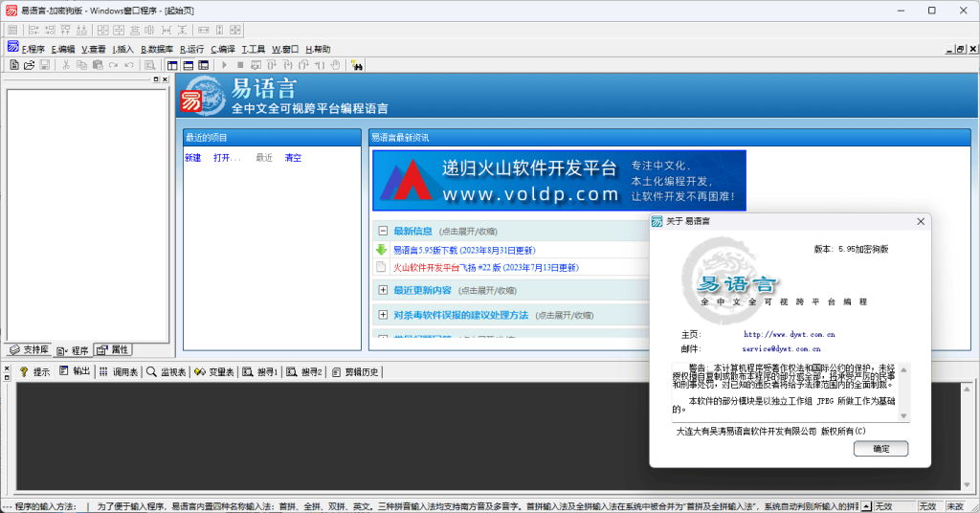Click the make-same-height alignment icon

coord(219,30)
